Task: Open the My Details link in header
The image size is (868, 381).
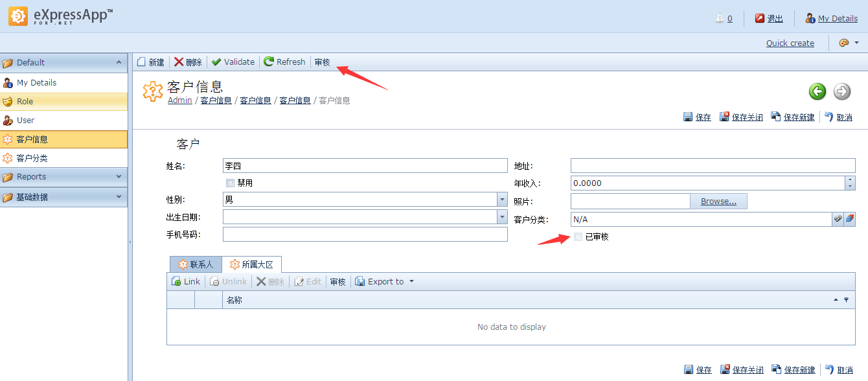Action: pos(838,19)
